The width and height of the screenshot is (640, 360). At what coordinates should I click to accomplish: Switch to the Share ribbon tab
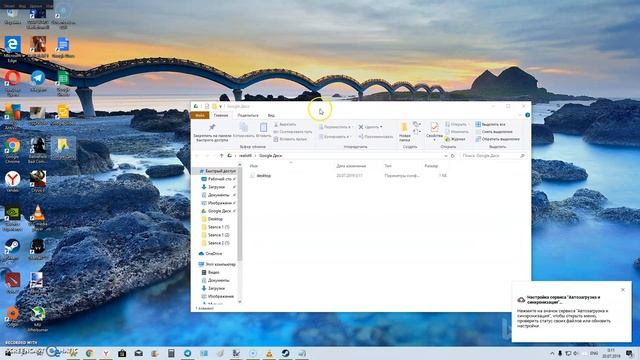pos(248,115)
